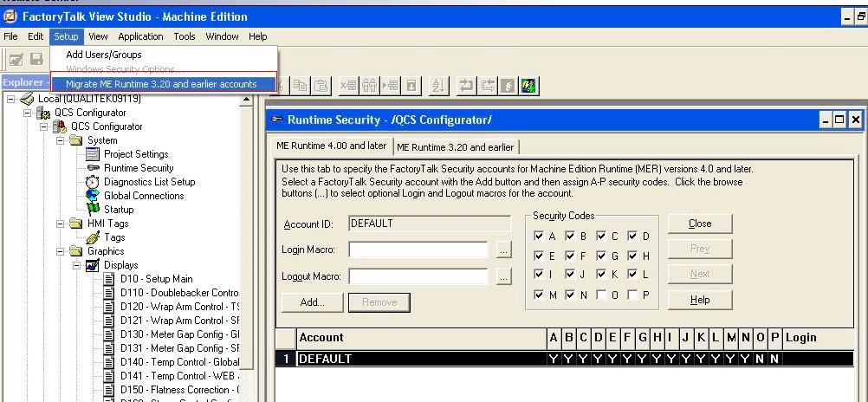Collapse the System folder

point(61,140)
